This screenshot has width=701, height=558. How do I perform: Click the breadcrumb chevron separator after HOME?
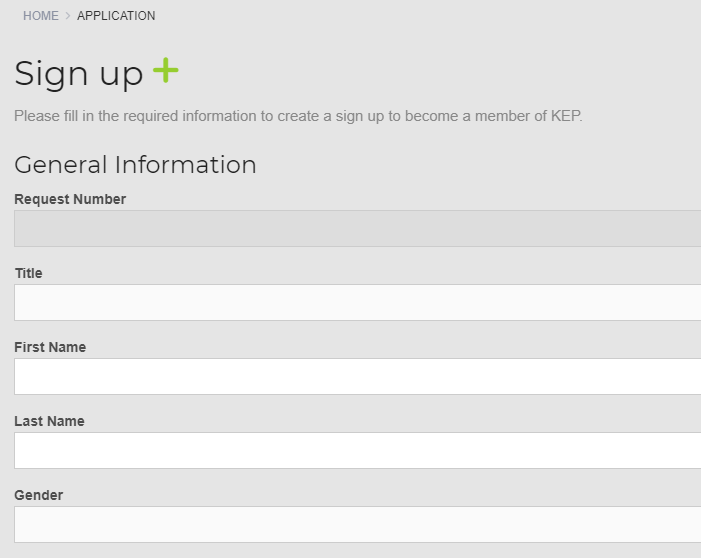68,16
